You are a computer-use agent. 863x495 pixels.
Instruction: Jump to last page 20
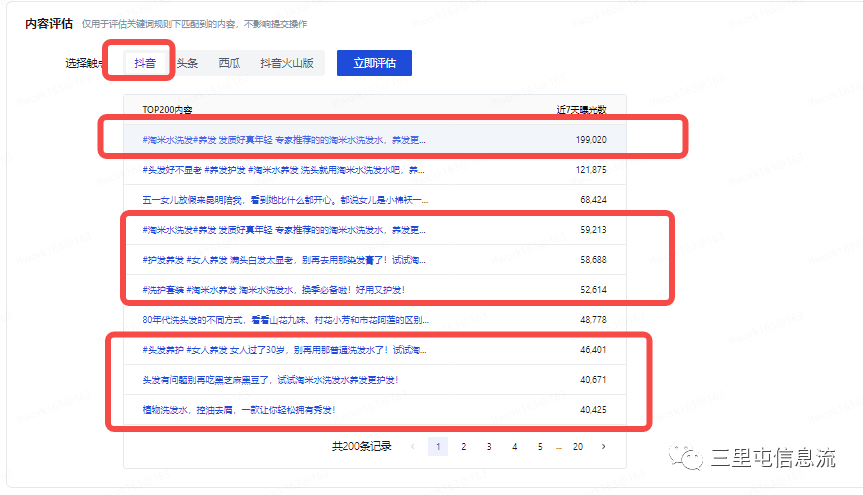(578, 446)
